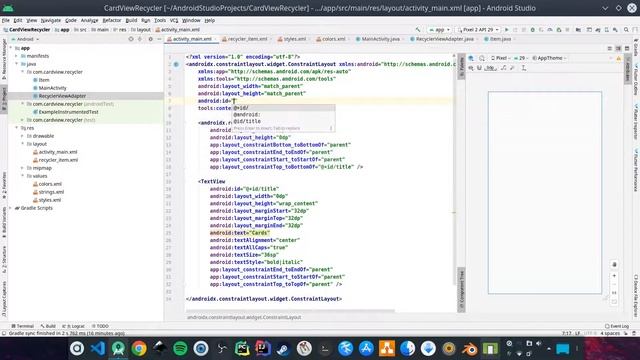Switch editor to Design-only view mode
Image resolution: width=640 pixels, height=360 pixels.
[x=627, y=49]
